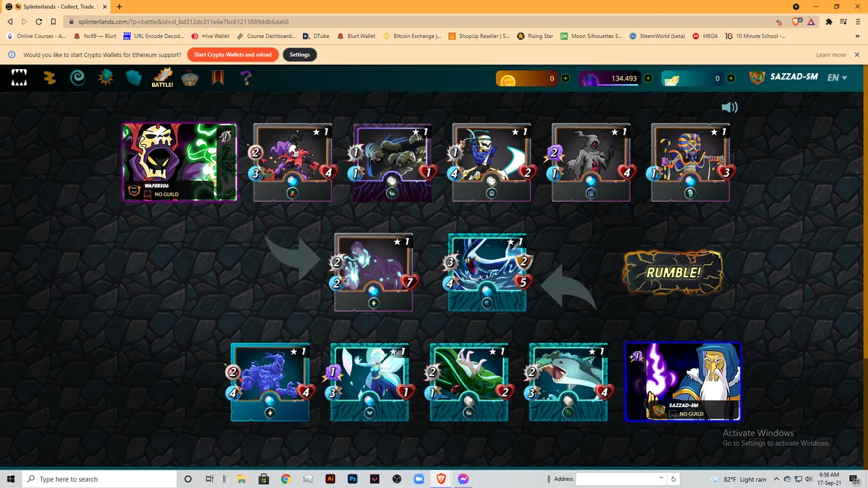Go back in browser history

(10, 22)
